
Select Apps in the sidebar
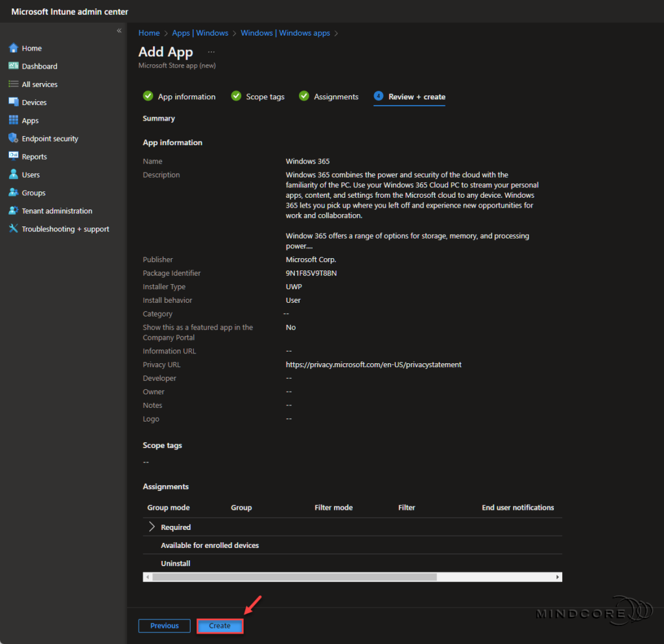click(x=30, y=120)
